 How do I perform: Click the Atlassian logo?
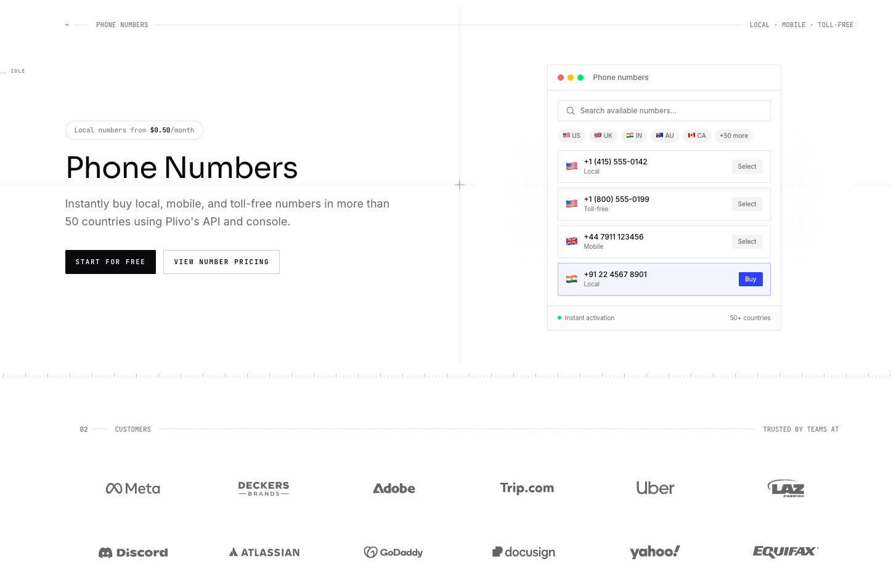[x=264, y=552]
